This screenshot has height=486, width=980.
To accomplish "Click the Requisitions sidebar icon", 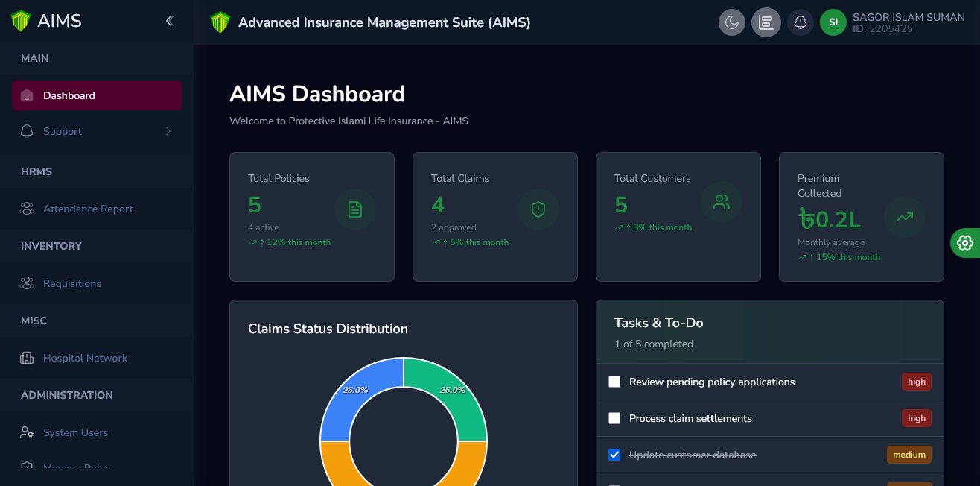I will [27, 283].
